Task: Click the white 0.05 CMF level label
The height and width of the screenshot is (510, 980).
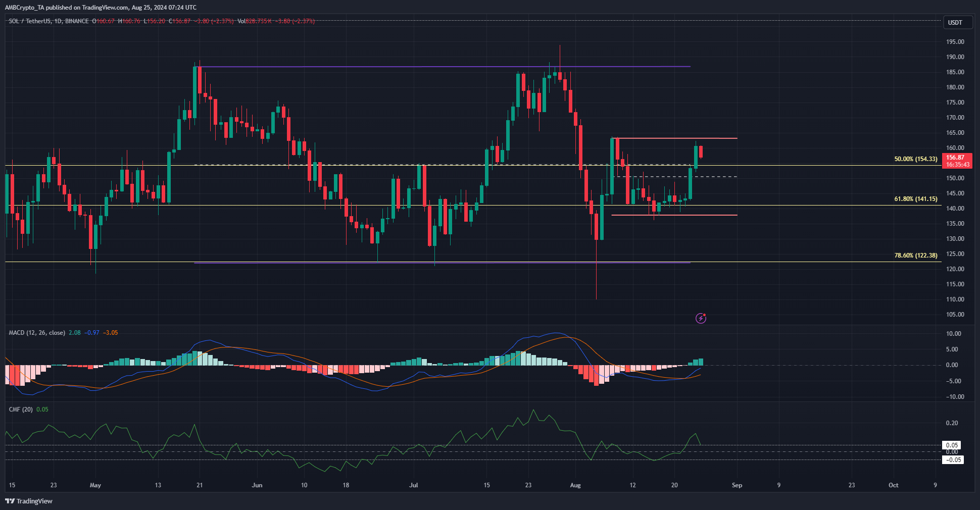Action: point(952,445)
